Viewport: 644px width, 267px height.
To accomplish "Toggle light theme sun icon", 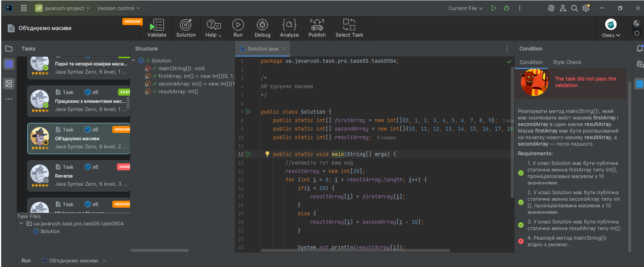I will tap(637, 34).
